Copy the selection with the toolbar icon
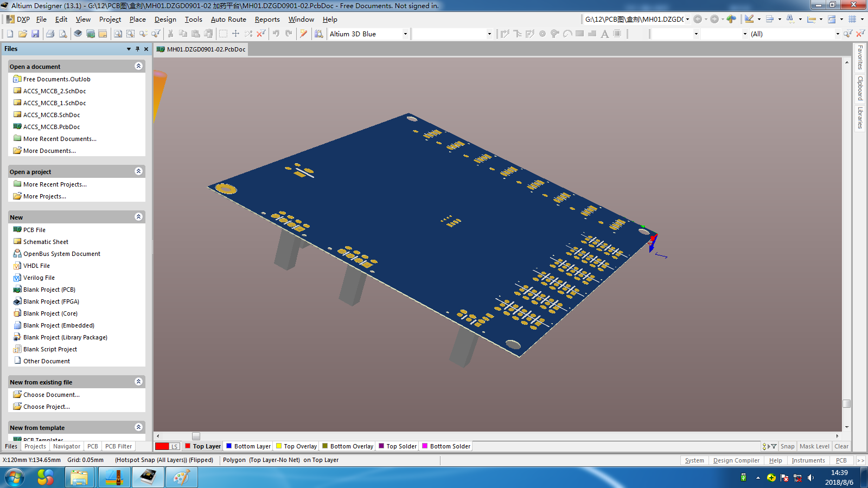The height and width of the screenshot is (488, 868). 183,34
